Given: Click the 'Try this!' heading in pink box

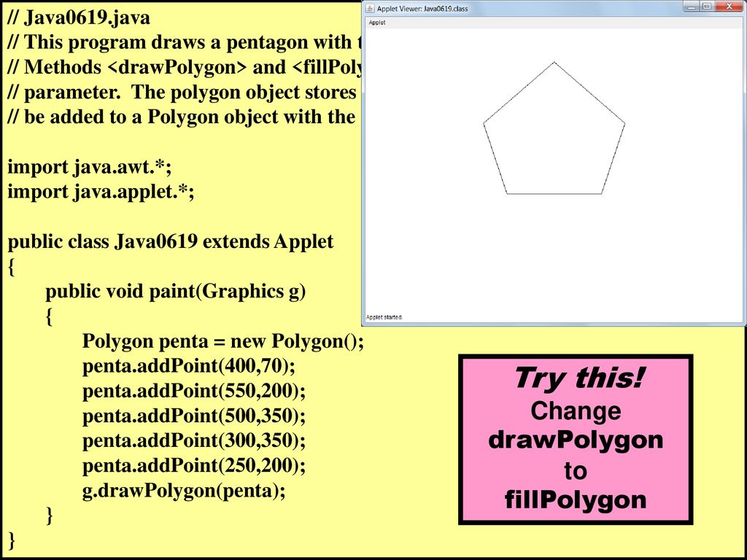Looking at the screenshot, I should [x=578, y=378].
